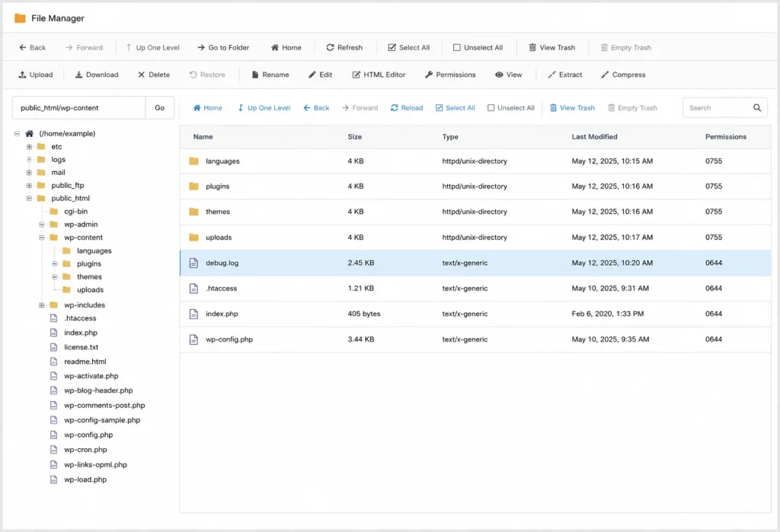The height and width of the screenshot is (532, 780).
Task: Collapse the /home/example root node
Action: click(x=17, y=134)
